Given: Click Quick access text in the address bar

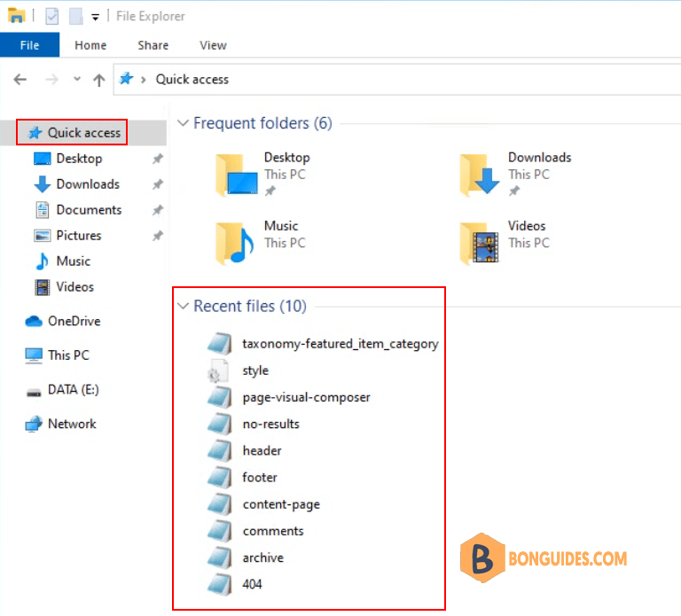Looking at the screenshot, I should tap(192, 80).
